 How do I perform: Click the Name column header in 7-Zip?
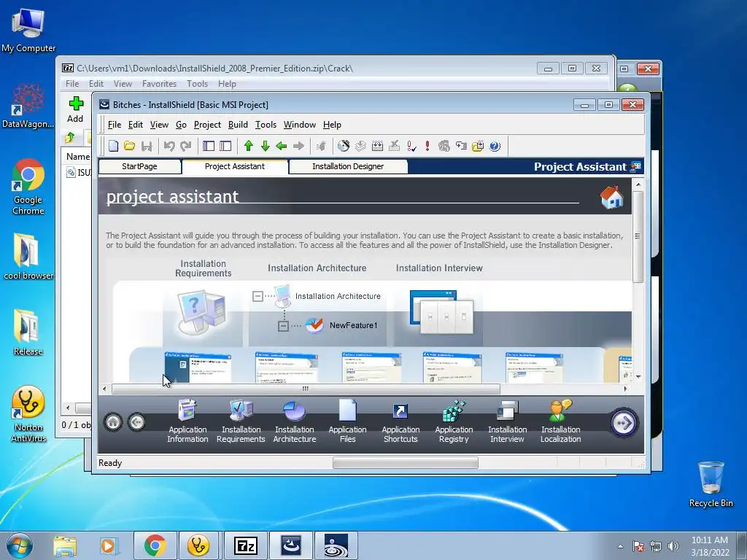[x=77, y=157]
